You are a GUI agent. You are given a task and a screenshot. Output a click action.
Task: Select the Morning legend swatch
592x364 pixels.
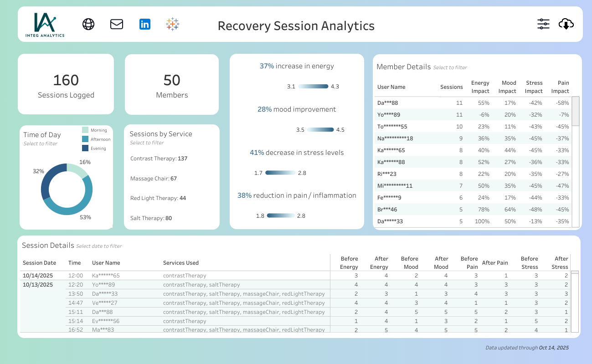click(x=86, y=130)
